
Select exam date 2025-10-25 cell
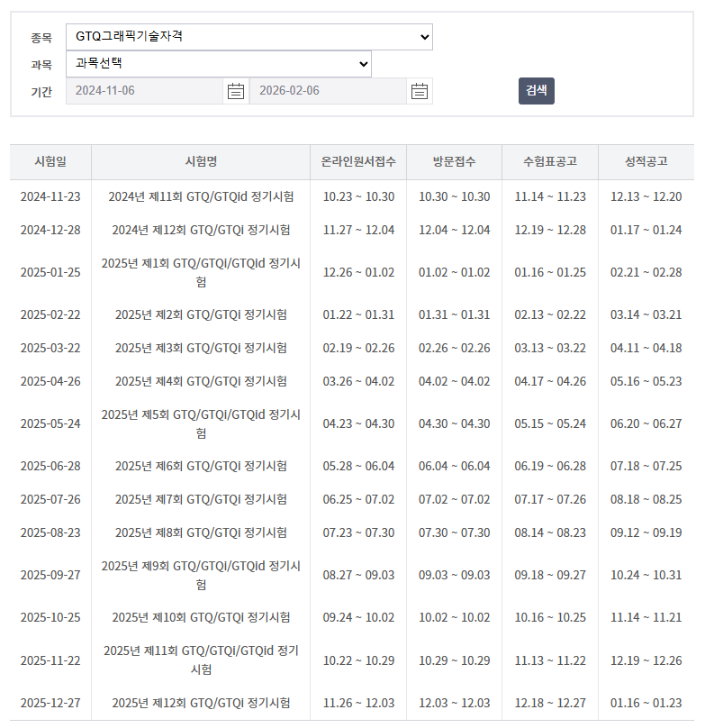pyautogui.click(x=50, y=617)
